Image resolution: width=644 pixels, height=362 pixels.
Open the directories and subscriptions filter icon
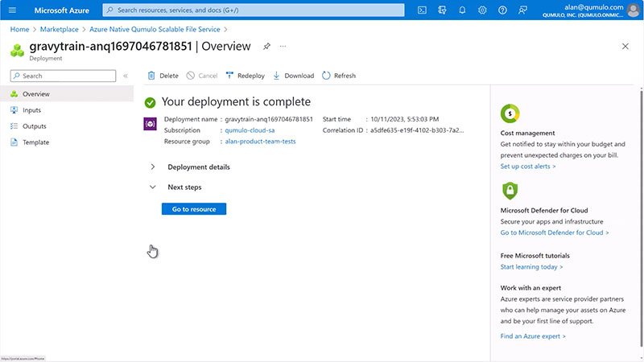tap(442, 10)
